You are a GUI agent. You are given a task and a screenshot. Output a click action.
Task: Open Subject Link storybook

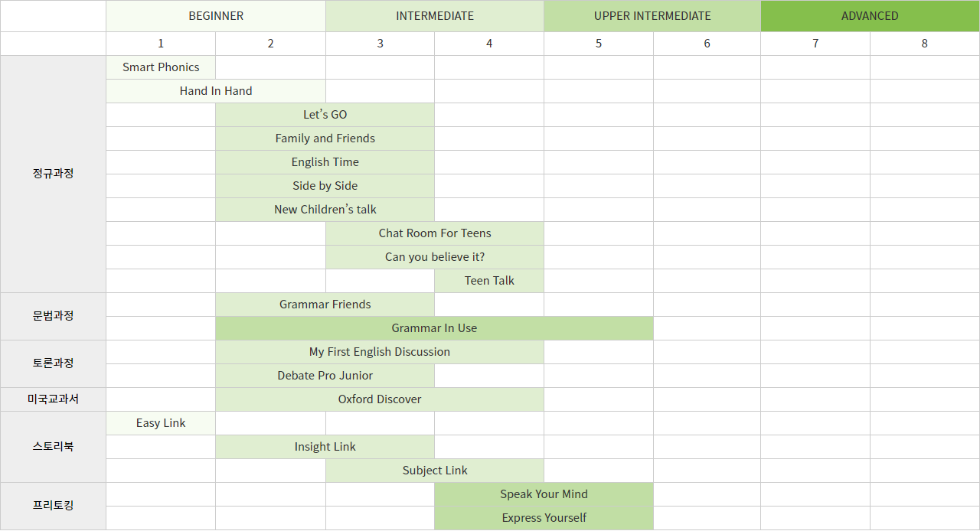point(435,471)
